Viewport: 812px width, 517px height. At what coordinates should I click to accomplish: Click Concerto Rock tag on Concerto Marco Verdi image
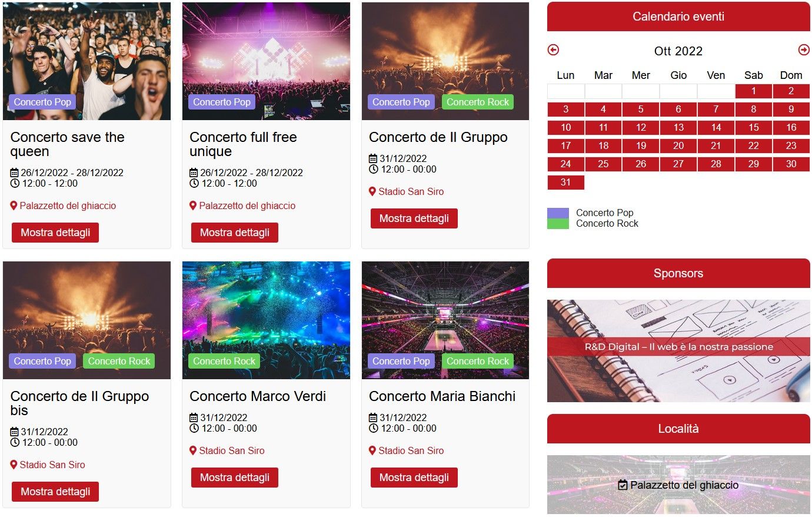(224, 361)
